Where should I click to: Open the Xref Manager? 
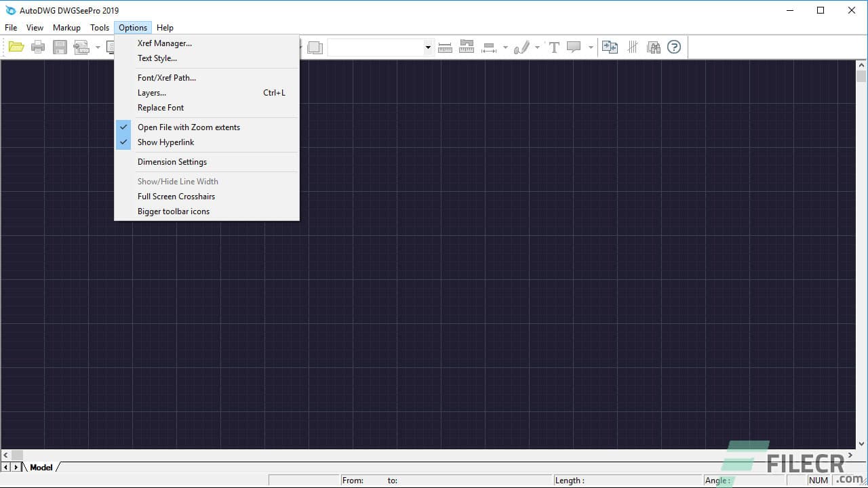click(x=164, y=43)
